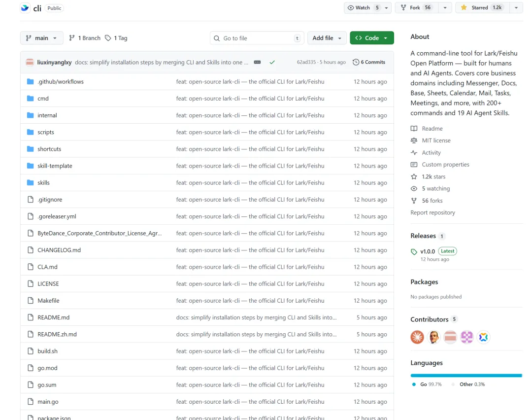Click the liuxinyanglxy avatar in commit row

click(30, 62)
